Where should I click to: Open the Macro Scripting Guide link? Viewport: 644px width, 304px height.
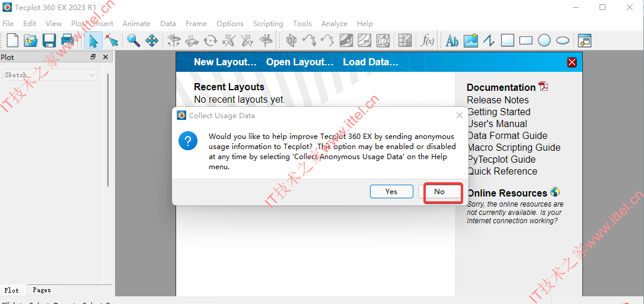(514, 148)
